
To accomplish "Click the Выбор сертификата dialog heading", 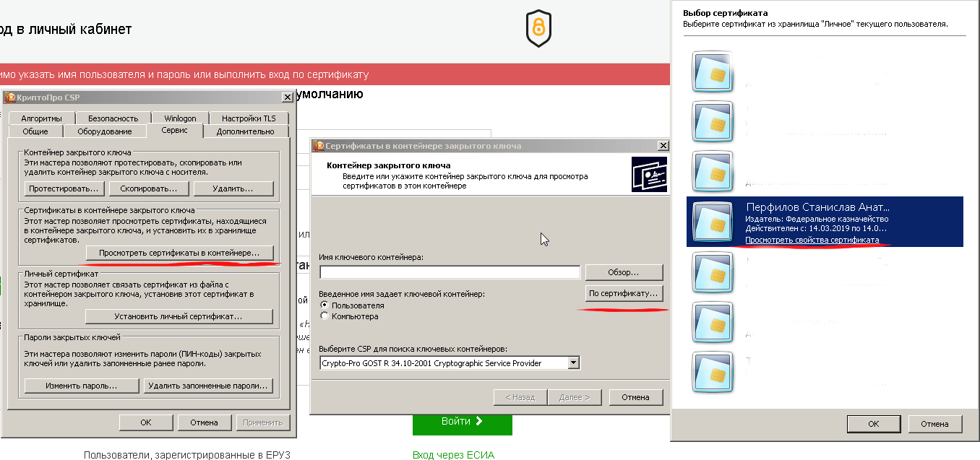I will coord(726,13).
